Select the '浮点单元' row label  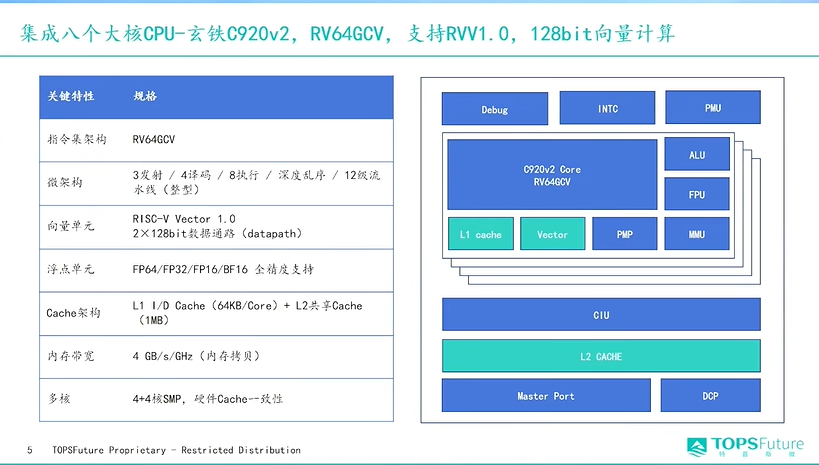[x=71, y=269]
